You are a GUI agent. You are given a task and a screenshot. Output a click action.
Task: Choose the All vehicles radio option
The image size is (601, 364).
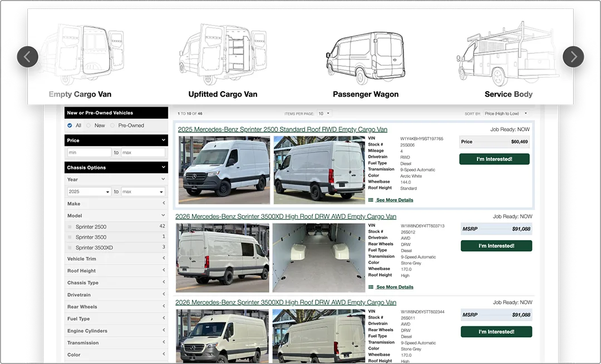(70, 125)
